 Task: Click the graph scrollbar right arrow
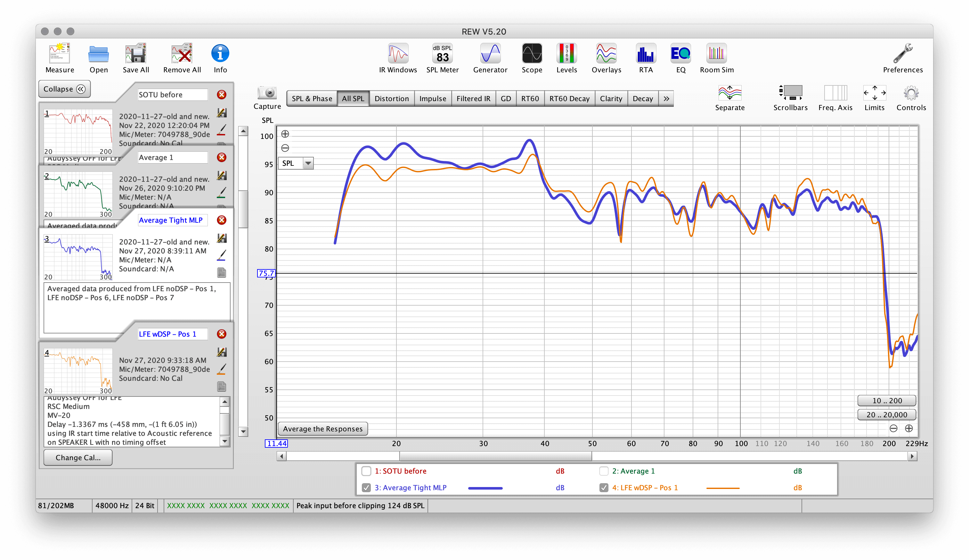click(x=912, y=456)
